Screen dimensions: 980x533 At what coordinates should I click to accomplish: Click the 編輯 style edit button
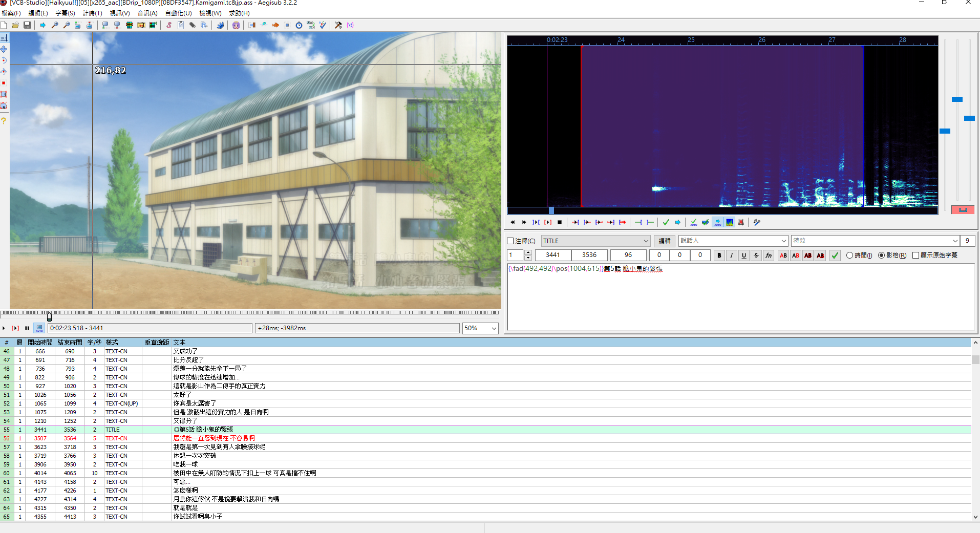665,241
